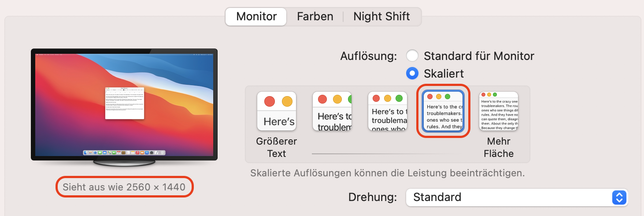Click the blue arrows of Drehung selector
The height and width of the screenshot is (216, 644).
click(619, 197)
